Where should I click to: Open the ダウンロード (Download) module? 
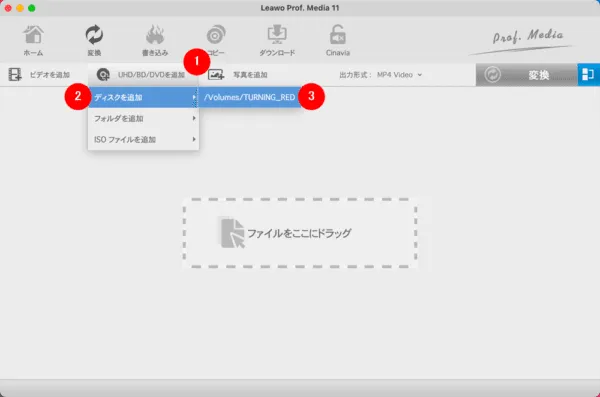pos(277,41)
